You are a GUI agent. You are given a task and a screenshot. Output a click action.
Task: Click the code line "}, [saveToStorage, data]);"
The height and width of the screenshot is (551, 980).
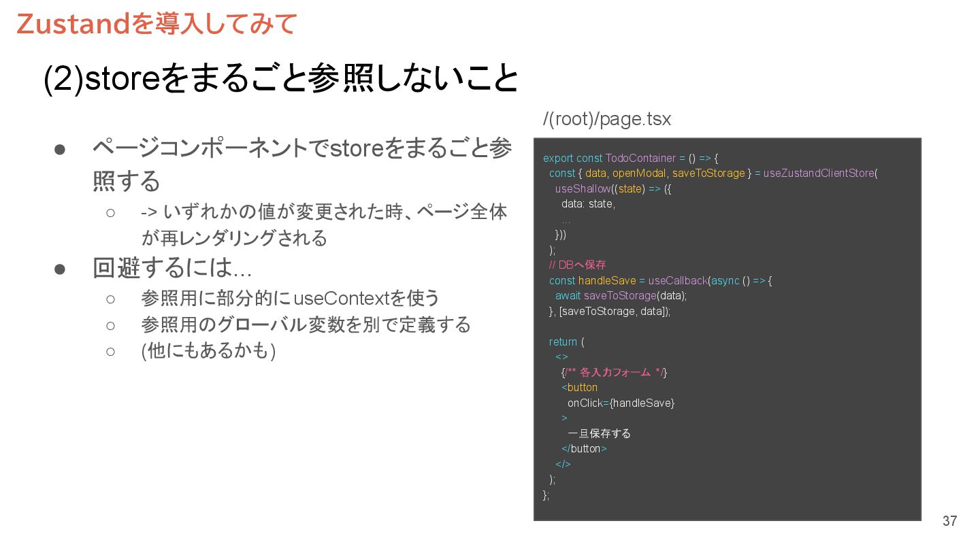(610, 311)
